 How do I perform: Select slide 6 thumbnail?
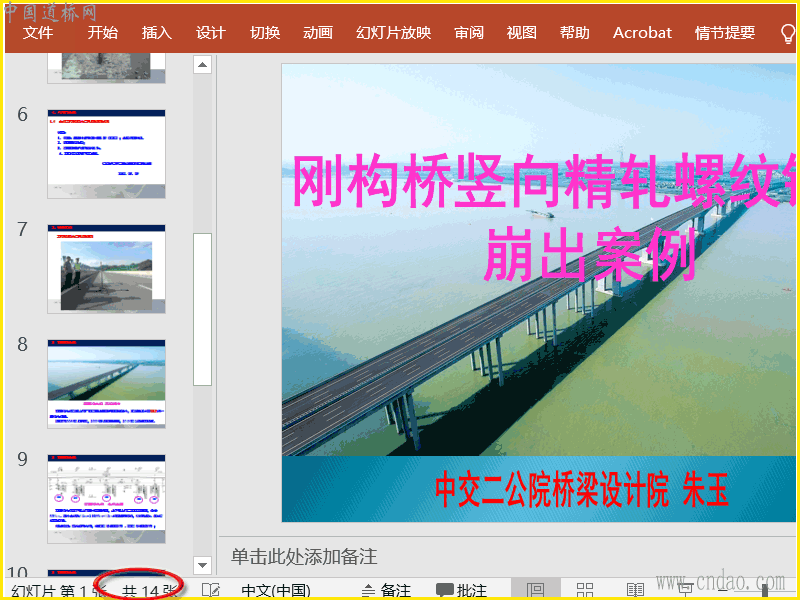click(106, 154)
